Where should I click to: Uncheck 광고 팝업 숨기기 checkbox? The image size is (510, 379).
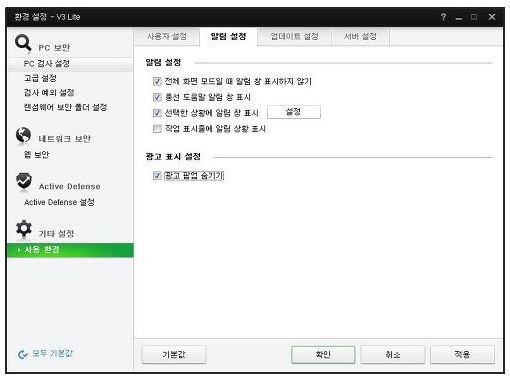[x=157, y=175]
